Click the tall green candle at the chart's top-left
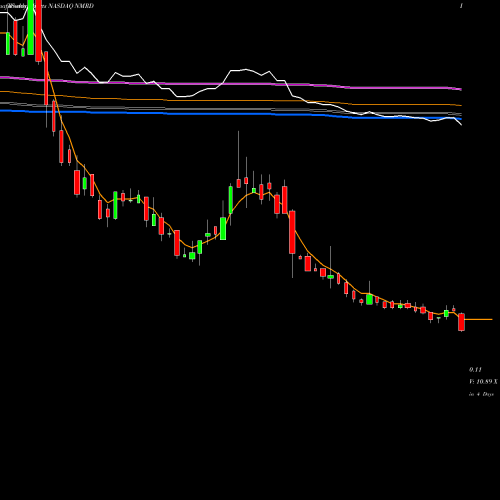This screenshot has height=500, width=500. point(31,27)
